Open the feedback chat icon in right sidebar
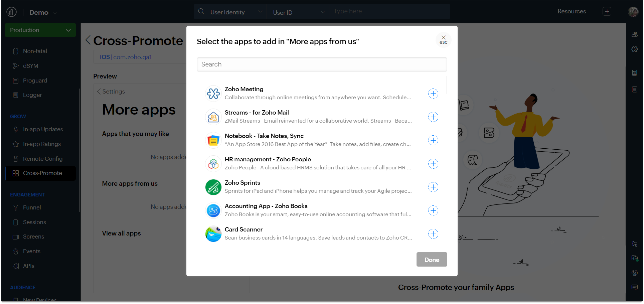 (635, 287)
